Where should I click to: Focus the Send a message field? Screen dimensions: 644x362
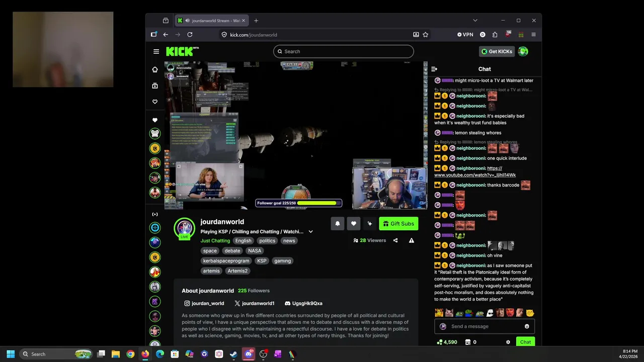[486, 326]
